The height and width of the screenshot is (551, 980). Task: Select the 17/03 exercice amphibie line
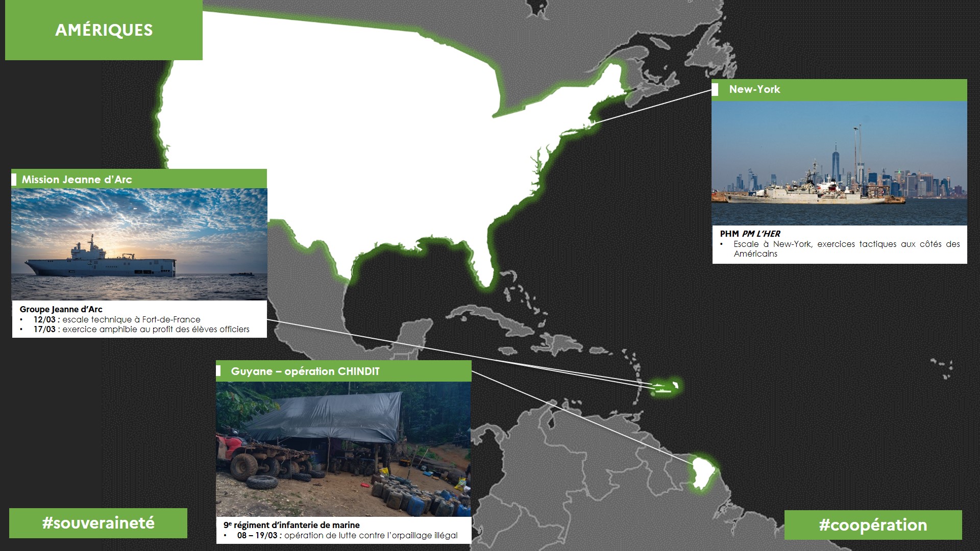141,329
